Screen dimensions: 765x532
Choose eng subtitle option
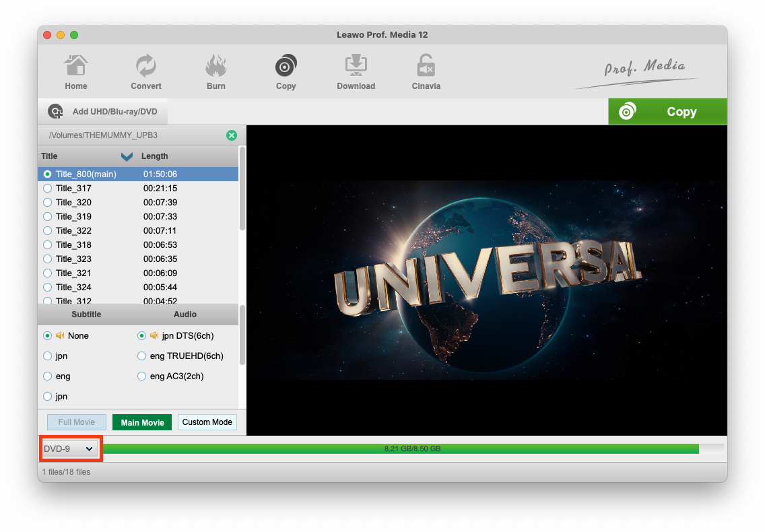pyautogui.click(x=47, y=376)
